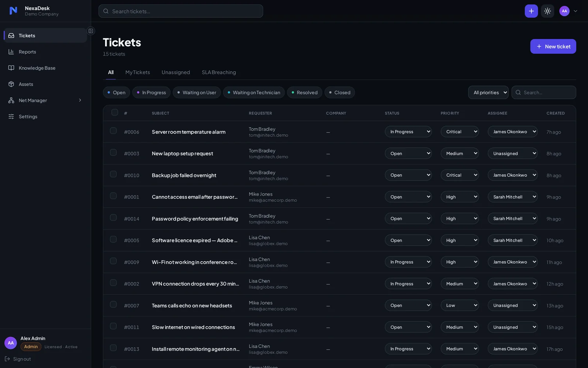The width and height of the screenshot is (588, 368).
Task: Mark ticket #0002 checkbox
Action: click(x=113, y=283)
